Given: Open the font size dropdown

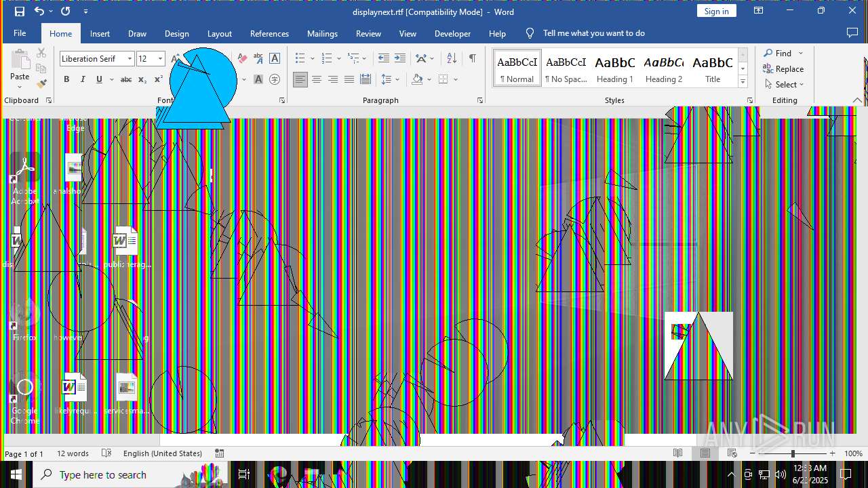Looking at the screenshot, I should point(160,59).
